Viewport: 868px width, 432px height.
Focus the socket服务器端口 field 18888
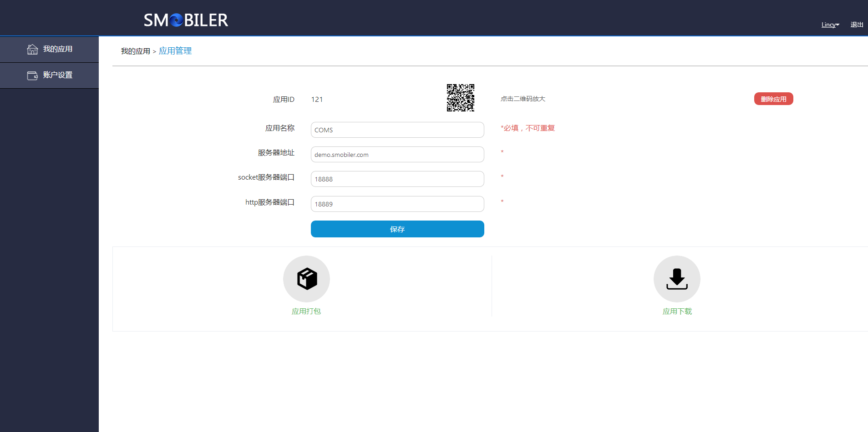pos(397,179)
